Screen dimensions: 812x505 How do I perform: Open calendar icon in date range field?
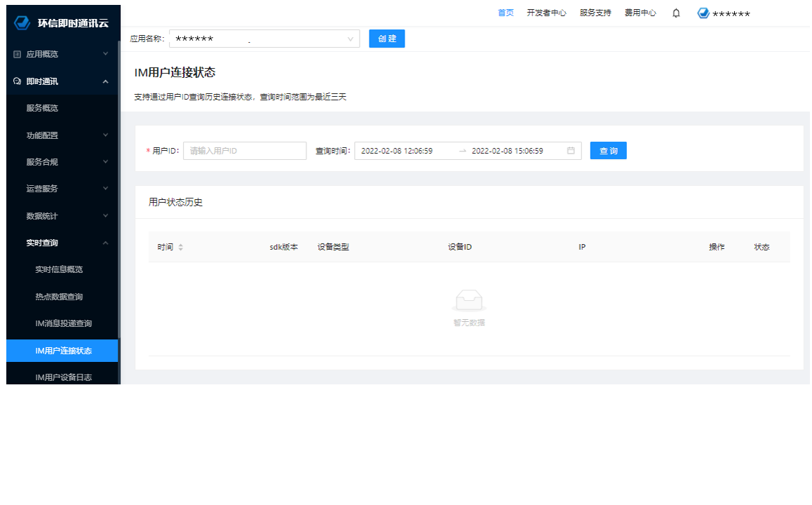571,151
